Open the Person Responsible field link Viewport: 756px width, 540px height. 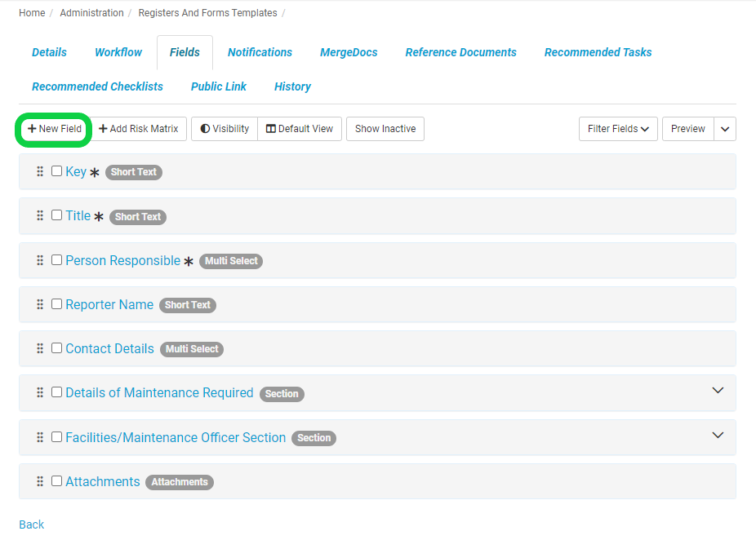pos(123,260)
